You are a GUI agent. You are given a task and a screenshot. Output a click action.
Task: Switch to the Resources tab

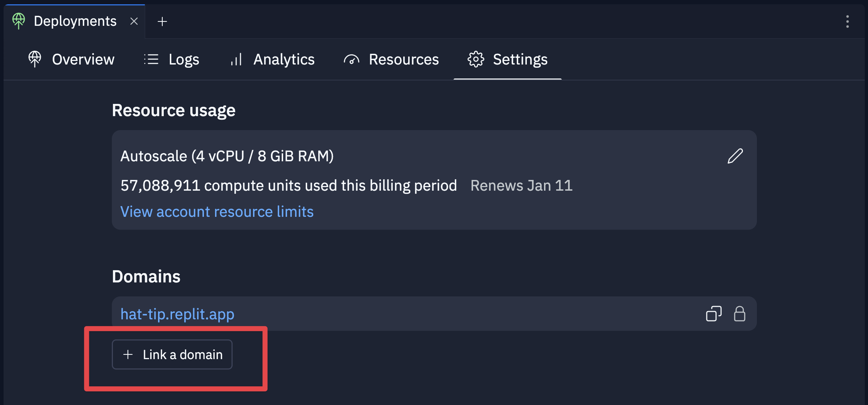(x=391, y=59)
